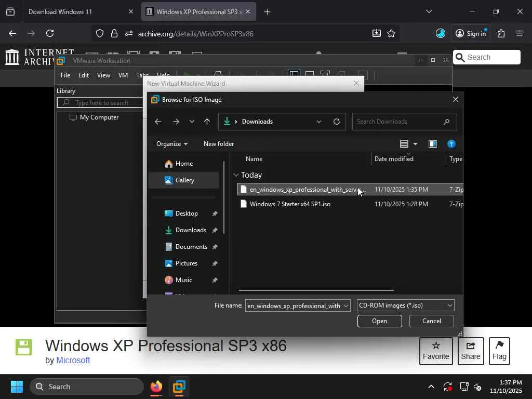Open the Organize menu
This screenshot has width=532, height=399.
171,144
